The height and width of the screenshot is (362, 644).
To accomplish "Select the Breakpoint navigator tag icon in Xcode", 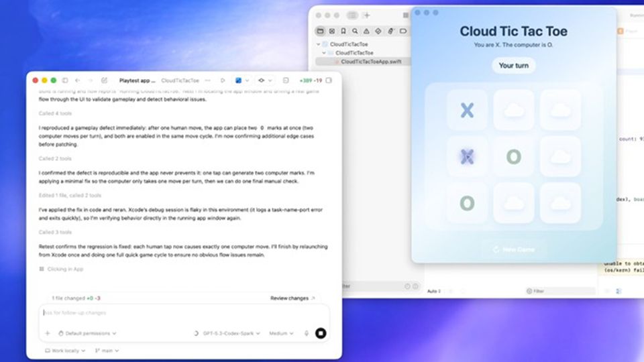I will [403, 31].
